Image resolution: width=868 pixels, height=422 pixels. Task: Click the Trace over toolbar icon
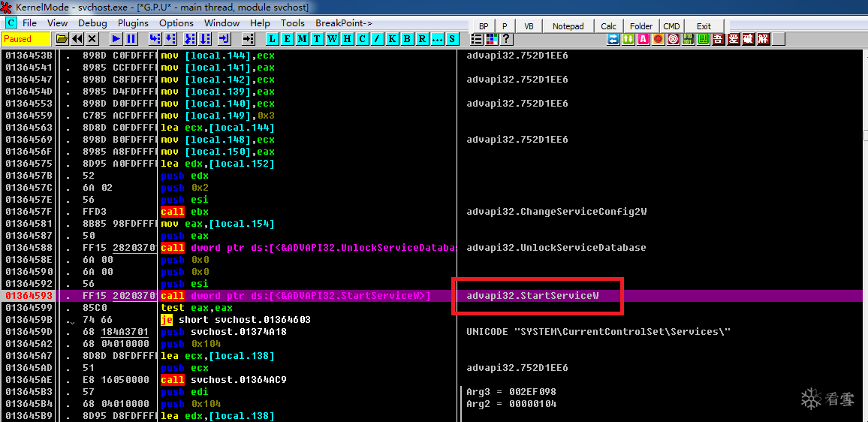206,39
